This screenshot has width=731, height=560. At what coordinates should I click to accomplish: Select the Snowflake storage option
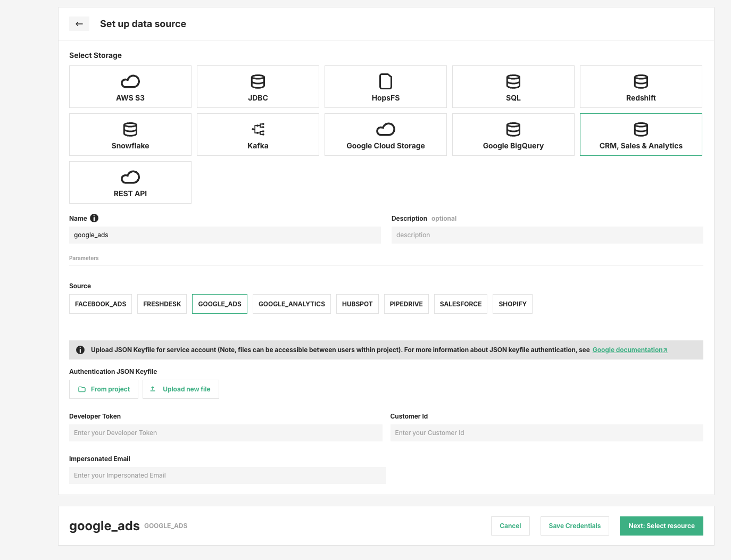130,135
